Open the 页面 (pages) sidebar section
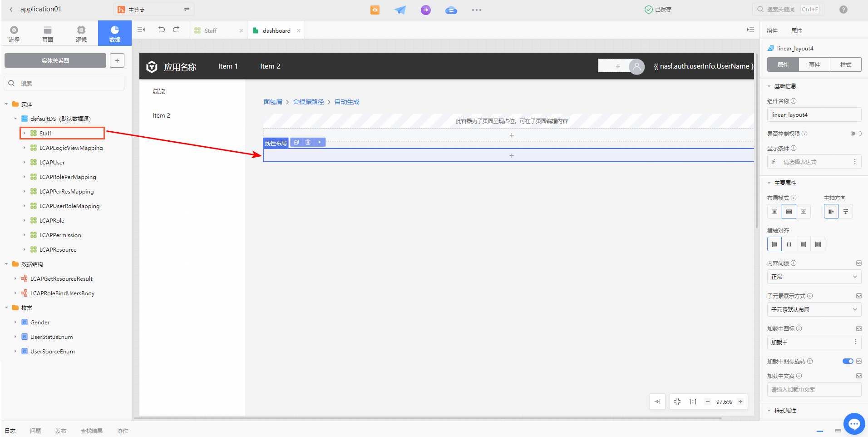Image resolution: width=868 pixels, height=437 pixels. pos(48,34)
